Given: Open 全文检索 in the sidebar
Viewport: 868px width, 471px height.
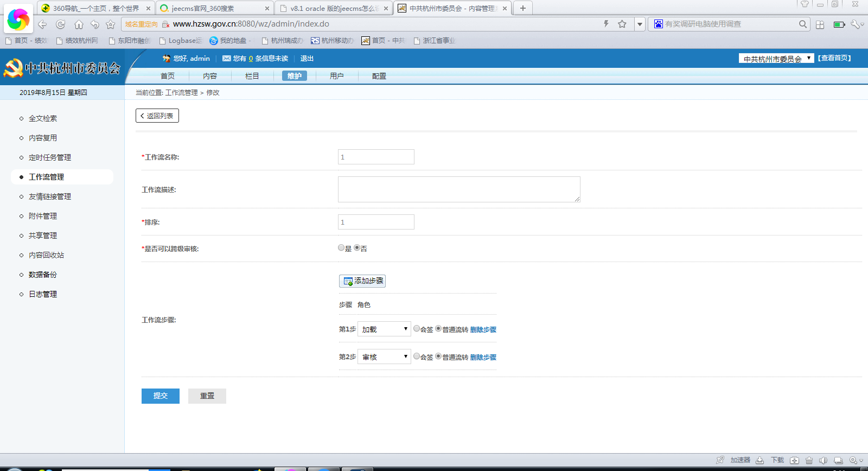Looking at the screenshot, I should [x=43, y=118].
